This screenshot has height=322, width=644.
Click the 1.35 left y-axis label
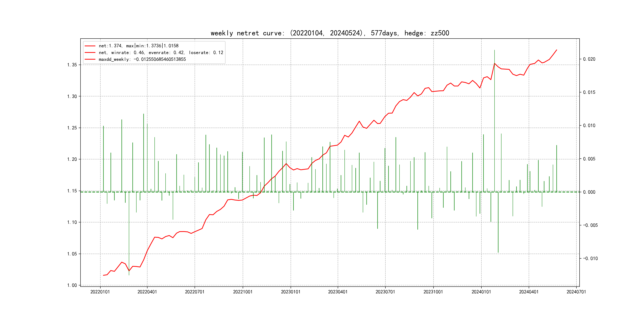tap(72, 65)
